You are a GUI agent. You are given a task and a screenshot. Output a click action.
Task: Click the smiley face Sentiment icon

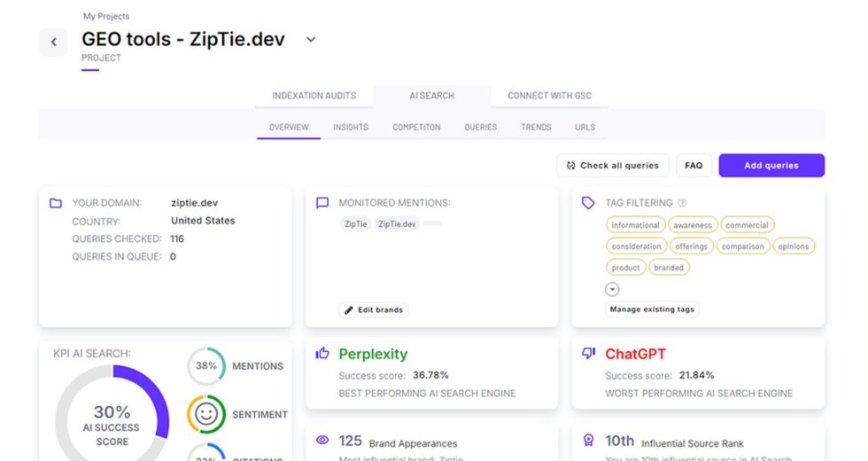pos(205,415)
